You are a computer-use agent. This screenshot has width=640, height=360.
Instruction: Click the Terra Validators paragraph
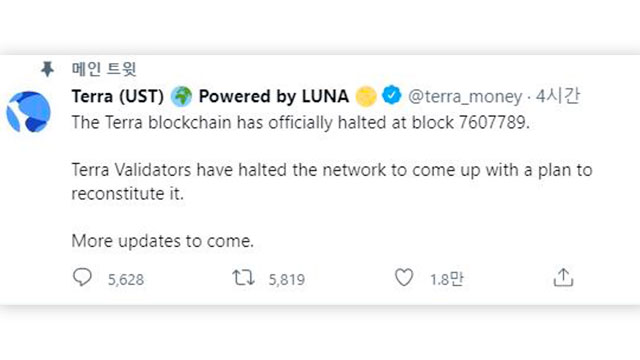(x=332, y=182)
